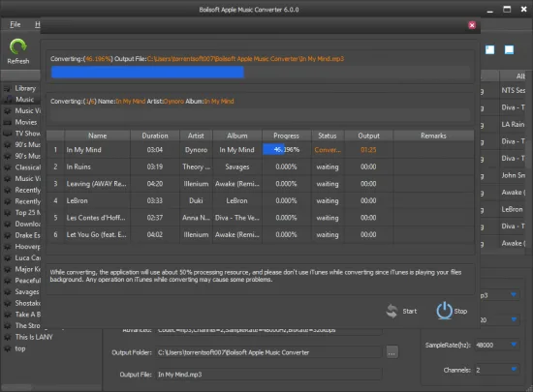The height and width of the screenshot is (392, 533).
Task: Click the Movies sidebar icon
Action: click(8, 122)
